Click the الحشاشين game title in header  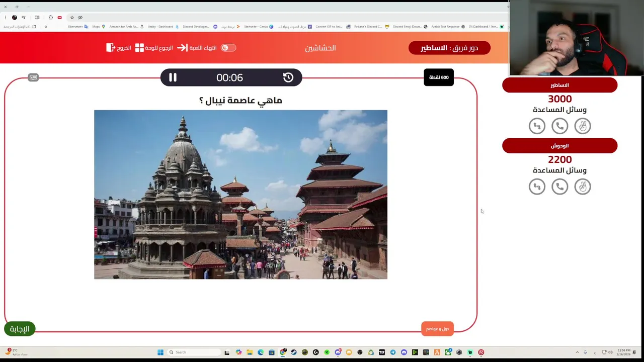(320, 48)
